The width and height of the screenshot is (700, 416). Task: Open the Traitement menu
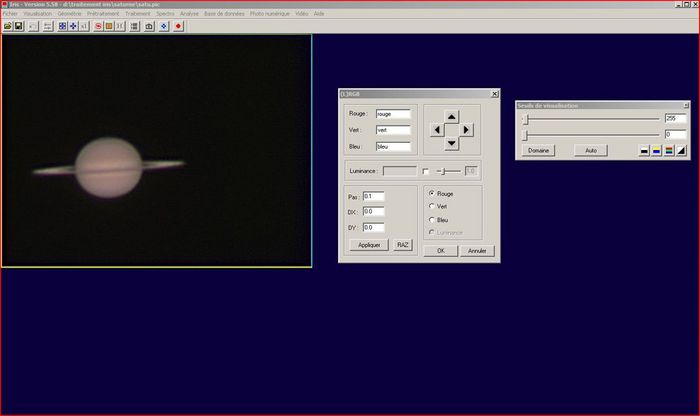tap(137, 14)
